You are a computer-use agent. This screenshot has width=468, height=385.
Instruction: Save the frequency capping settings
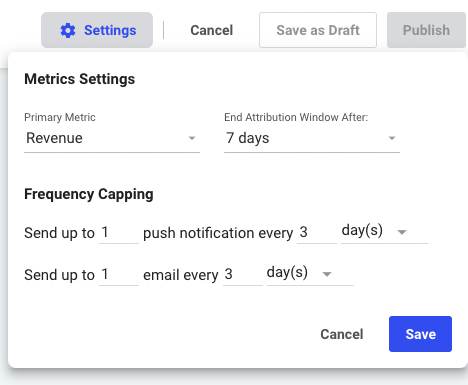click(420, 334)
